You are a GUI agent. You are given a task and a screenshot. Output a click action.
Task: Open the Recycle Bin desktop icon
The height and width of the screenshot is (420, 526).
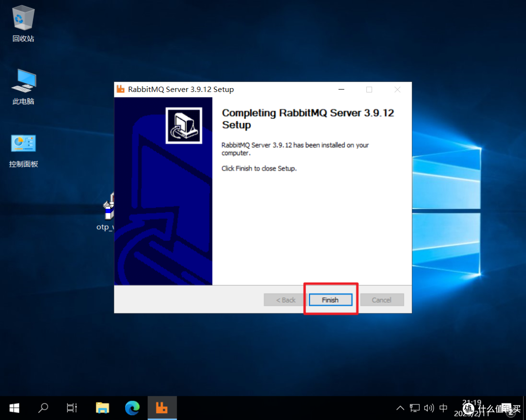(x=23, y=24)
